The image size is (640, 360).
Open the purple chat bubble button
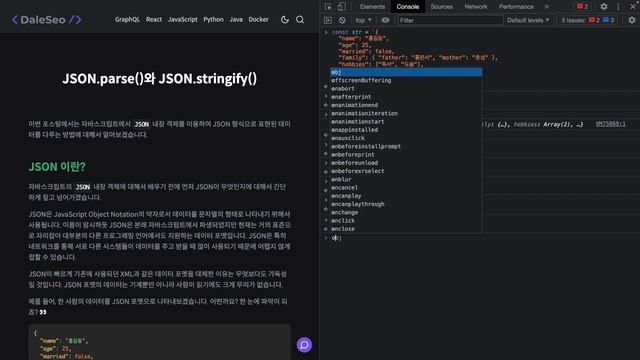tap(304, 345)
